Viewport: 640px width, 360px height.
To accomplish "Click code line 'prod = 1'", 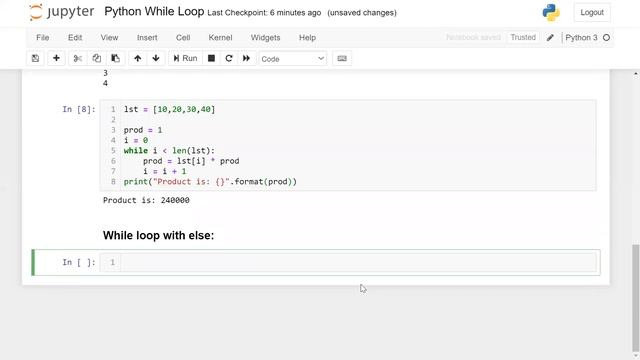I will 143,130.
